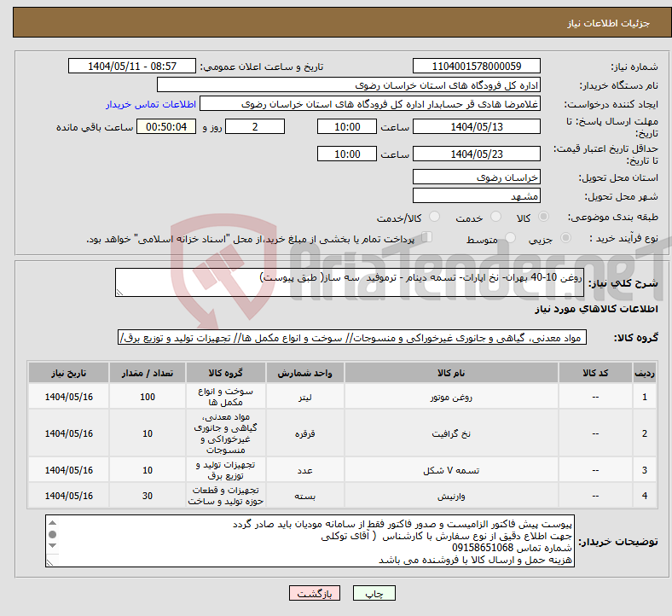Click the نخ گرافیت item name cell

451,433
